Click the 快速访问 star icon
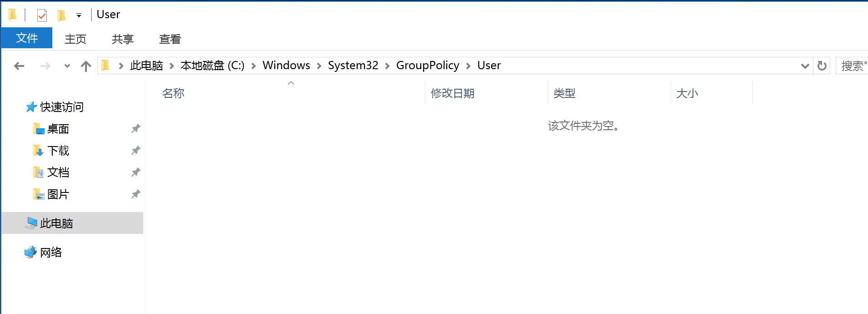This screenshot has width=868, height=314. pyautogui.click(x=31, y=107)
